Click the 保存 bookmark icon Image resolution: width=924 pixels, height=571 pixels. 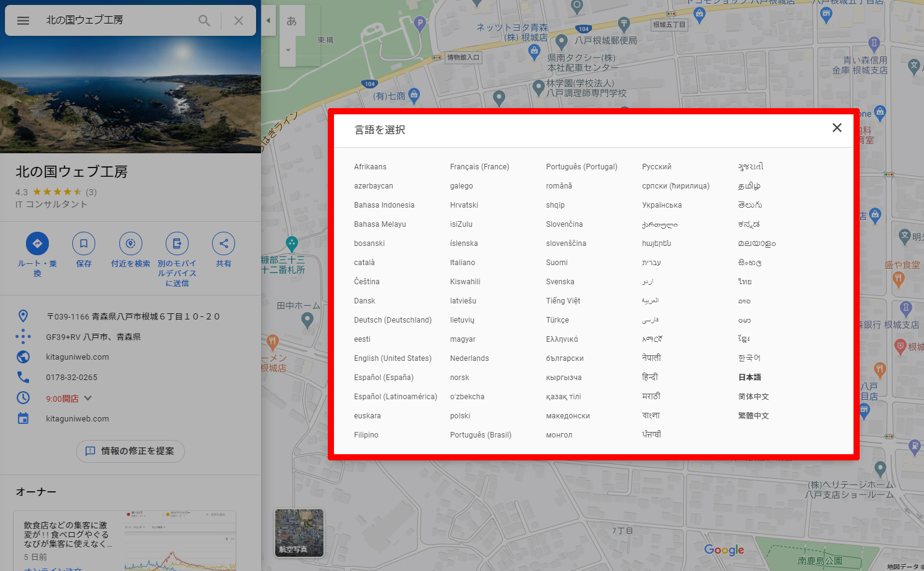[x=83, y=243]
